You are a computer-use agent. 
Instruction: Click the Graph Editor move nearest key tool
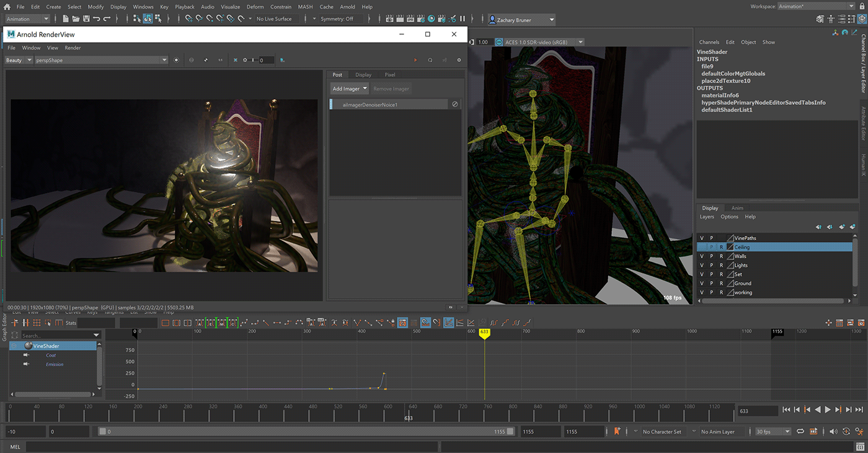coord(15,323)
